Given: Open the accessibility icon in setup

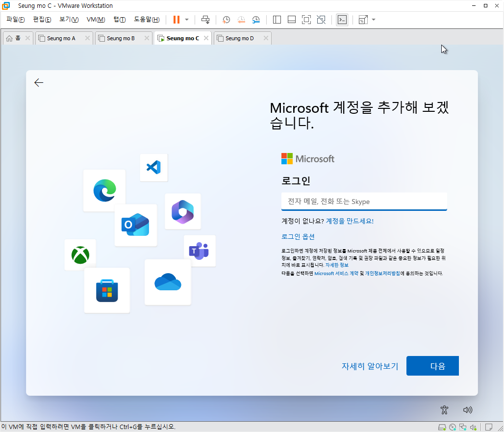Looking at the screenshot, I should click(x=444, y=410).
